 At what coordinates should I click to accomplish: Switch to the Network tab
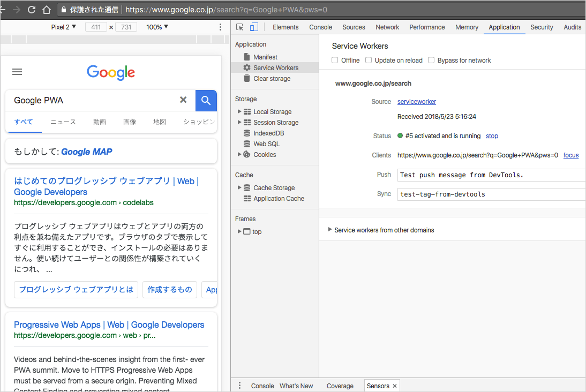tap(387, 27)
